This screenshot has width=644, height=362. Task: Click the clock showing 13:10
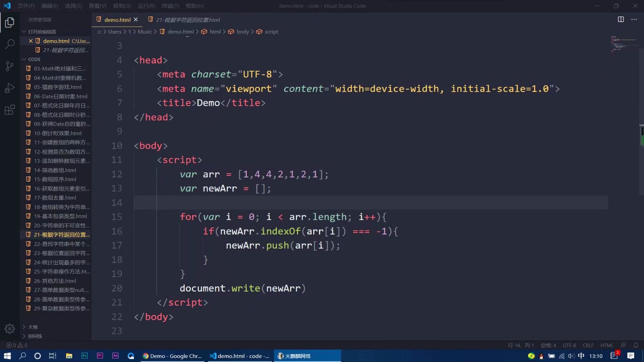pos(596,356)
